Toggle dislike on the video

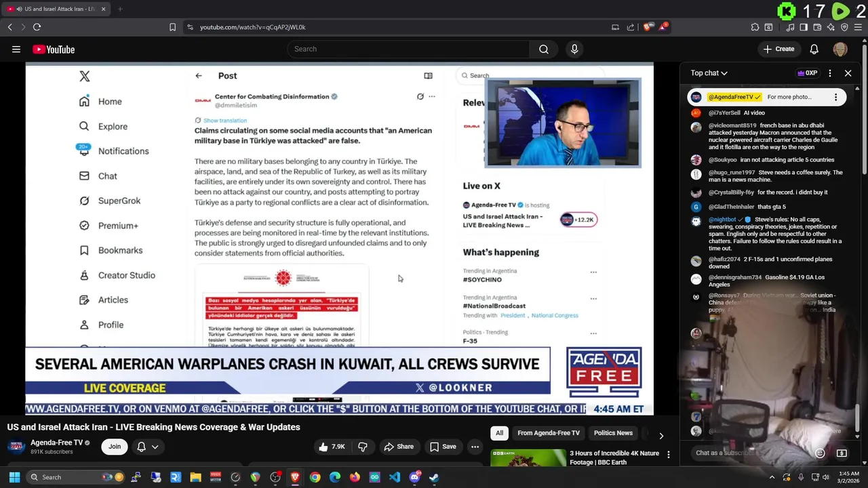click(363, 447)
